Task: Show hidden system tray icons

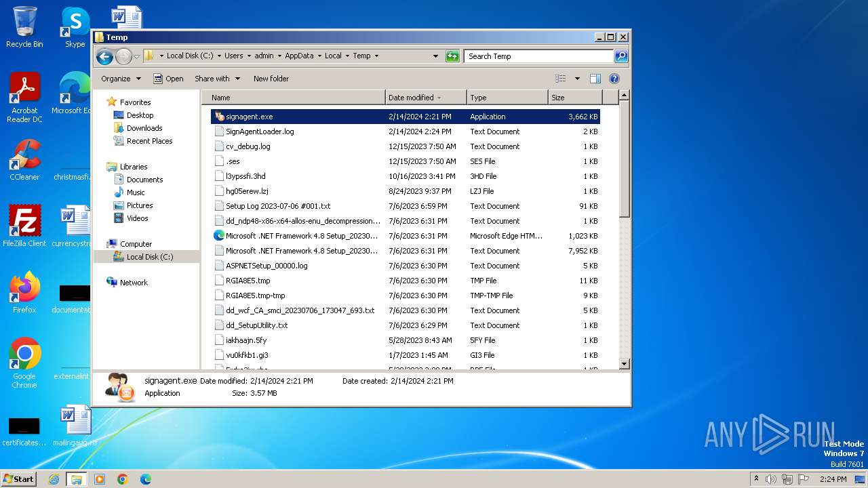Action: [x=756, y=479]
